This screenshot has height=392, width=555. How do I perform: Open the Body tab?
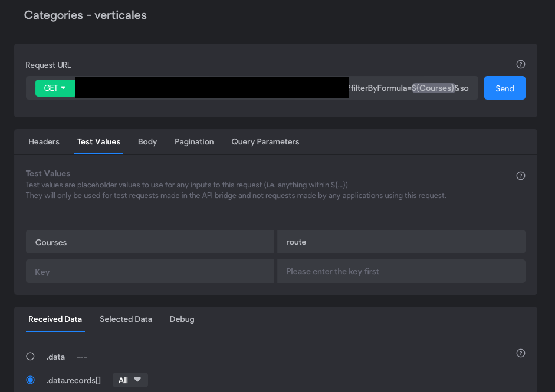pyautogui.click(x=147, y=142)
